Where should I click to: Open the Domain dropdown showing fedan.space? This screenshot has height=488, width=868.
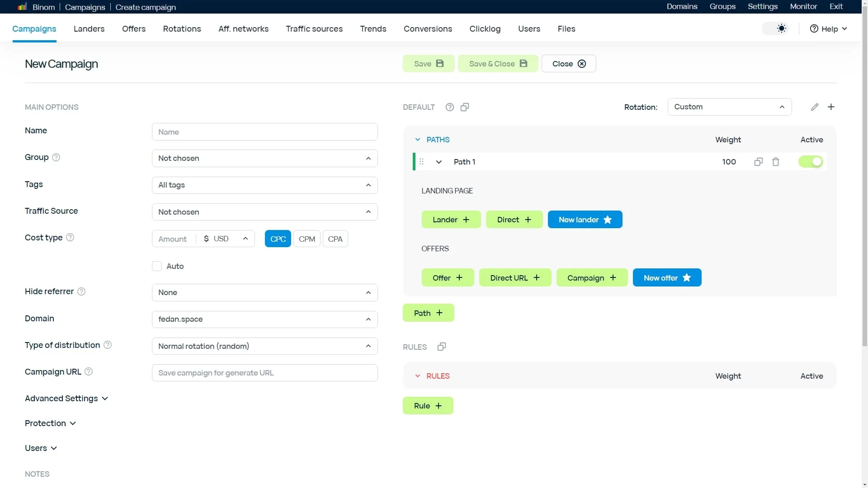pos(265,319)
